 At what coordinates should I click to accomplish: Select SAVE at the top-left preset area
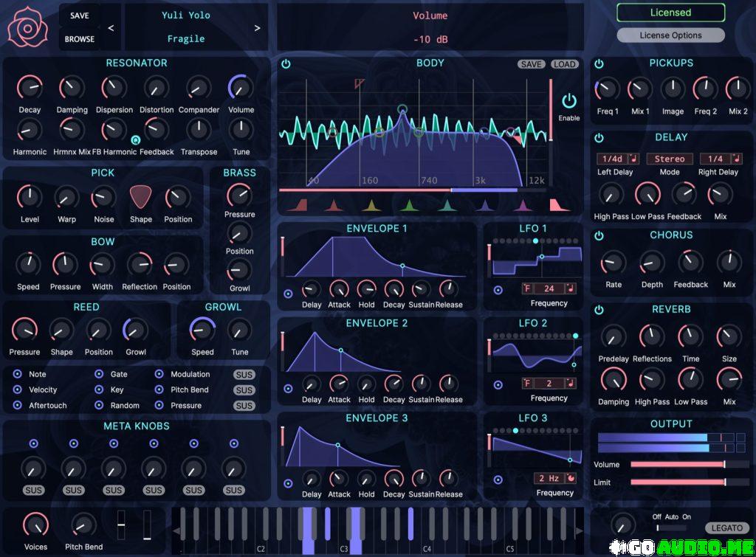(x=79, y=15)
